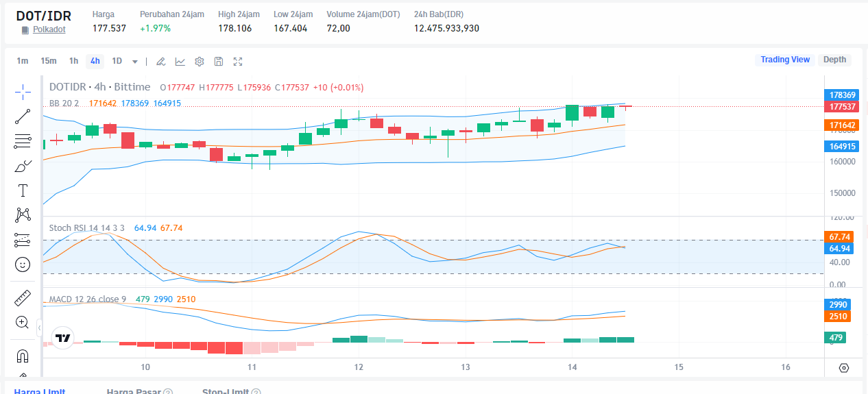The image size is (868, 394).
Task: Save the chart layout
Action: 219,61
